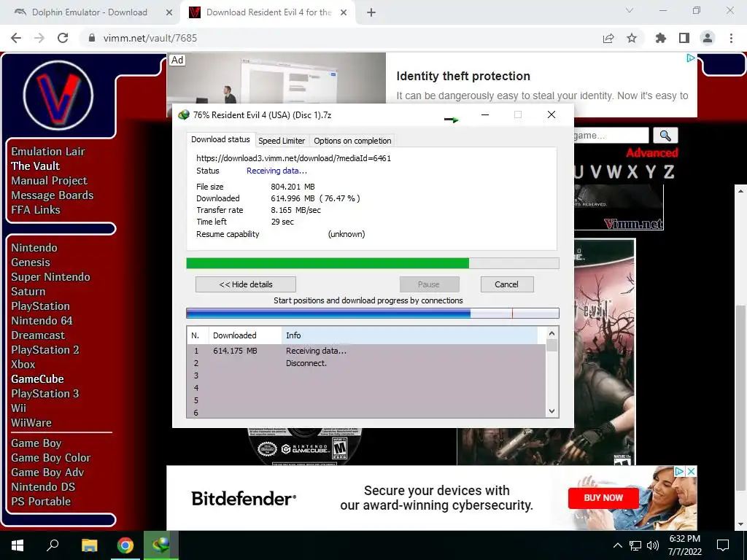Click the game search input field
The image size is (747, 560).
611,135
